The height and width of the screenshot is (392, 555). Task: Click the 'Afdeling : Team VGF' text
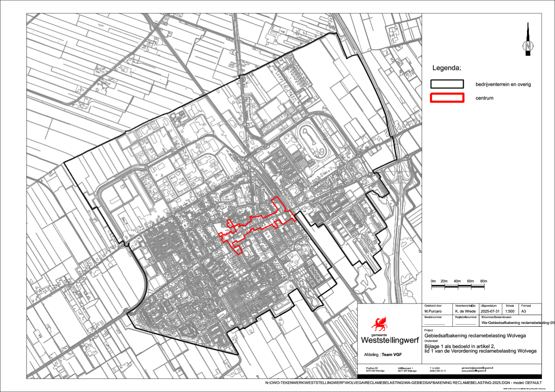pyautogui.click(x=383, y=355)
